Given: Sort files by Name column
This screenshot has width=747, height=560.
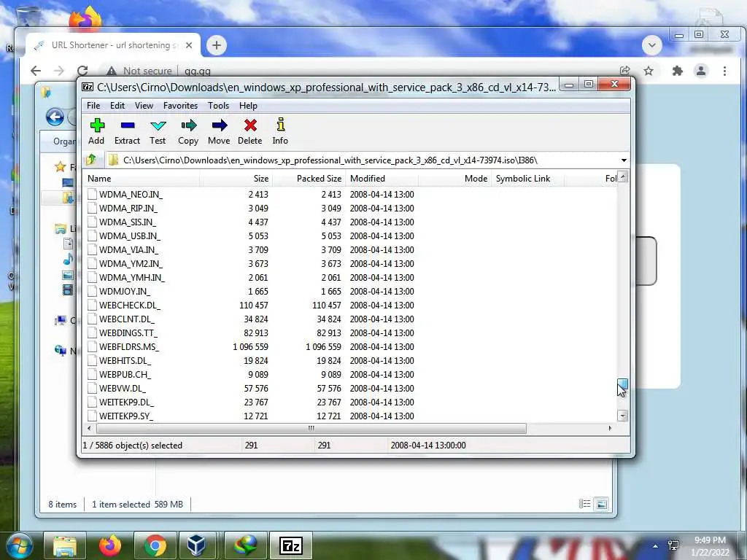Looking at the screenshot, I should coord(142,179).
